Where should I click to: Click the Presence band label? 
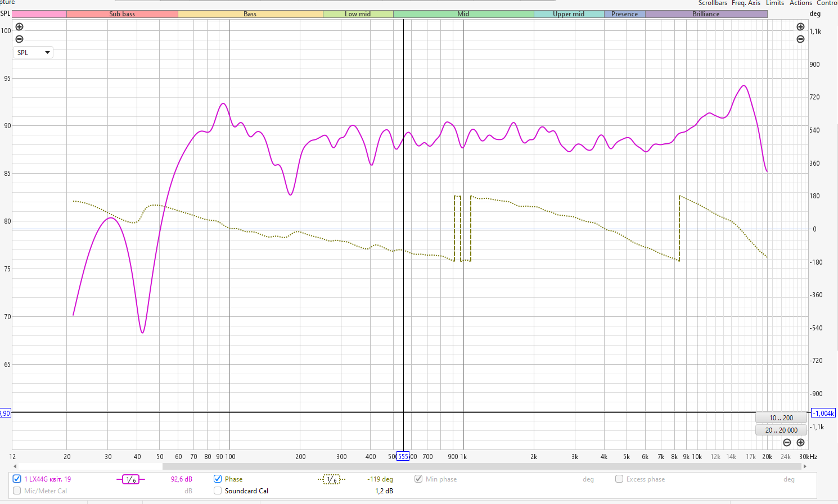coord(624,14)
